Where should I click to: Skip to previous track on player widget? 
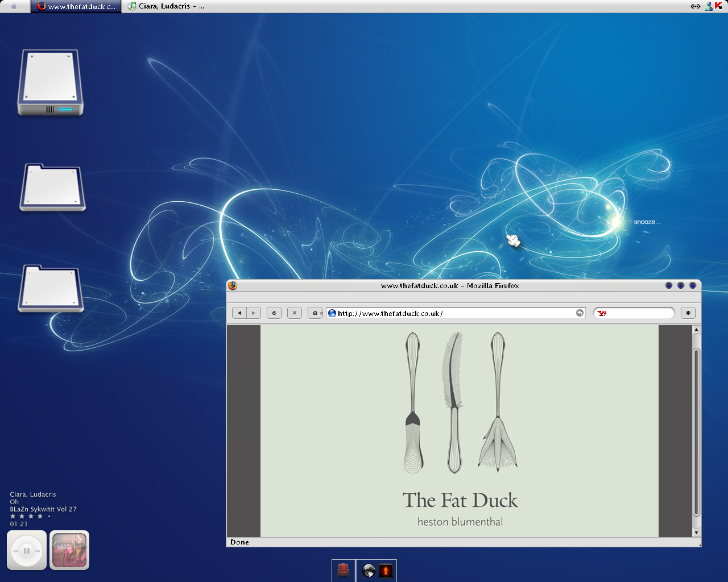coord(16,551)
